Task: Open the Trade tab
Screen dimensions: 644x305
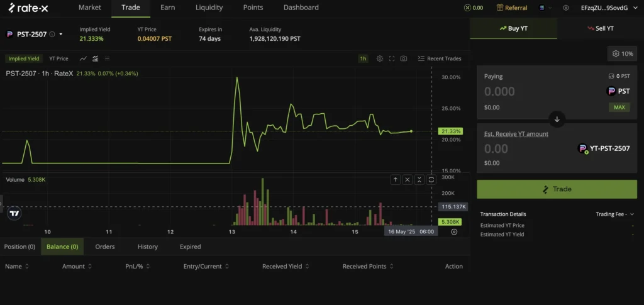Action: 131,8
